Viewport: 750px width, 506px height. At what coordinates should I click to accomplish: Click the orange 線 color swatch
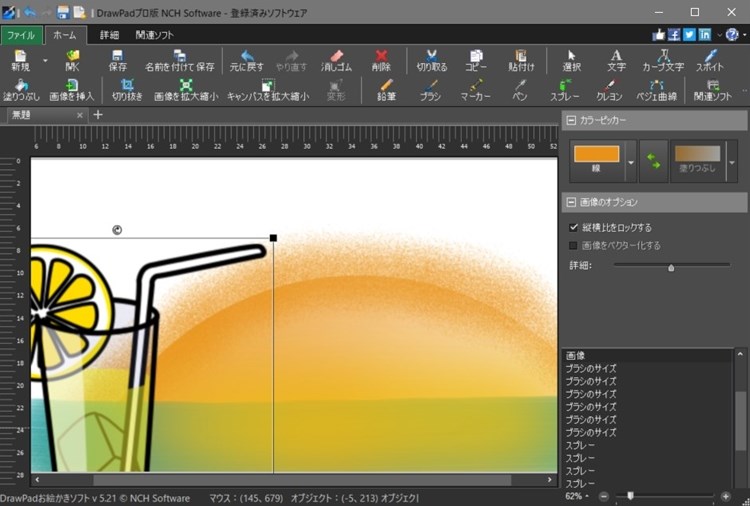[596, 154]
